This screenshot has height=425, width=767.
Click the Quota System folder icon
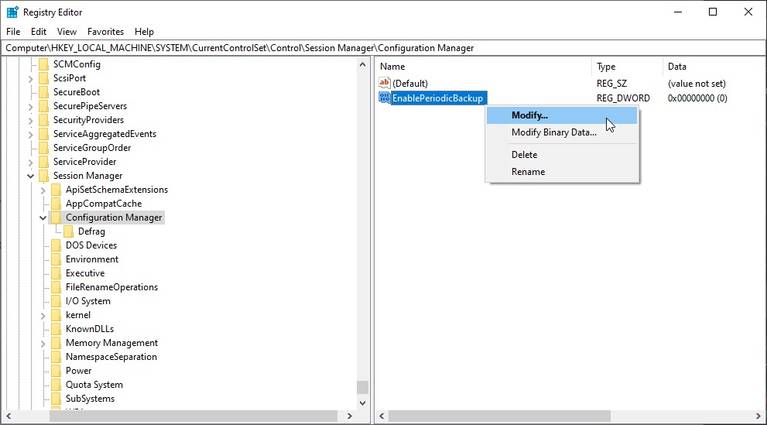point(56,385)
